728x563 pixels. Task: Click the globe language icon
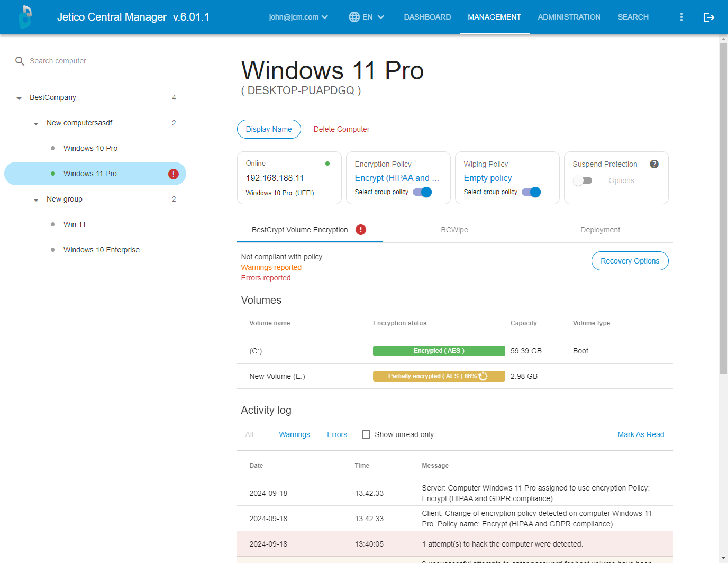(x=354, y=17)
